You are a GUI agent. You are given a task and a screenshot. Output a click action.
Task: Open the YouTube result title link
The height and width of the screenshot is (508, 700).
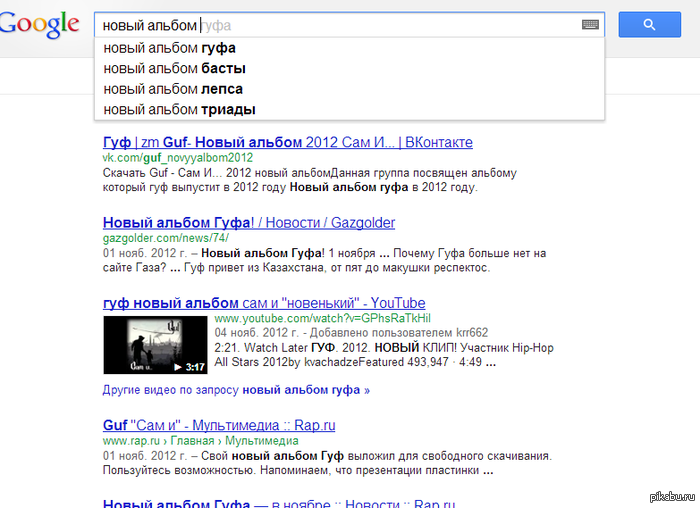point(264,303)
